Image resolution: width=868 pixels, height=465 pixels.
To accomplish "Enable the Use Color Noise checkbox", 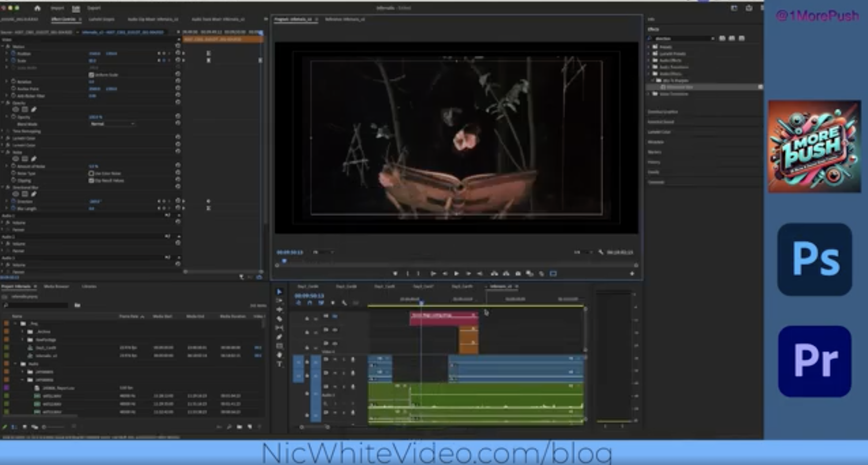I will click(x=91, y=173).
